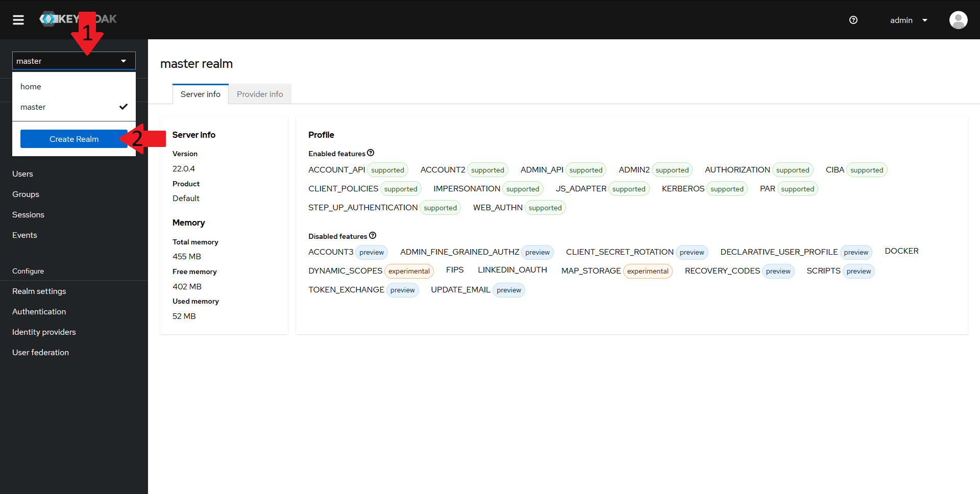Click the total memory value 455 MB
This screenshot has width=980, height=494.
187,257
